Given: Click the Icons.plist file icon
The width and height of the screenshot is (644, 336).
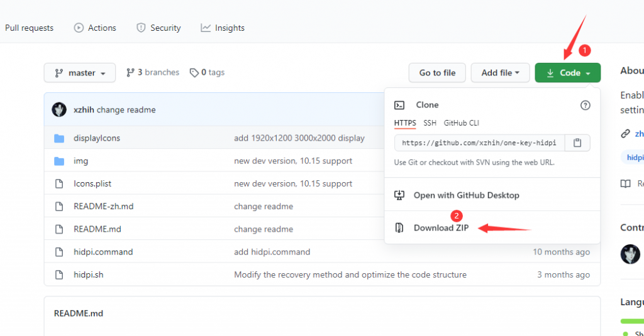Looking at the screenshot, I should 59,184.
